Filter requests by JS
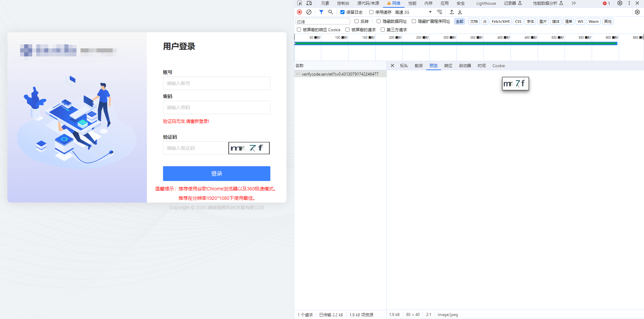Viewport: 644px width, 319px height. tap(485, 21)
